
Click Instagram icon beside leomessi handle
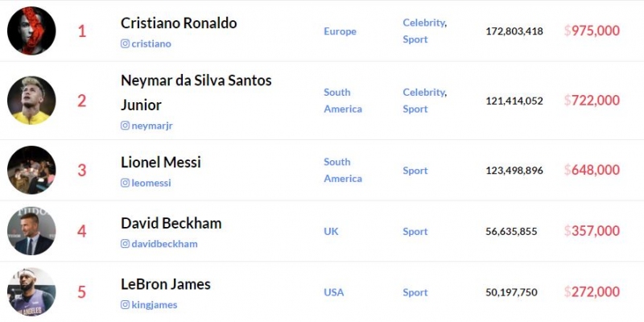[x=125, y=183]
